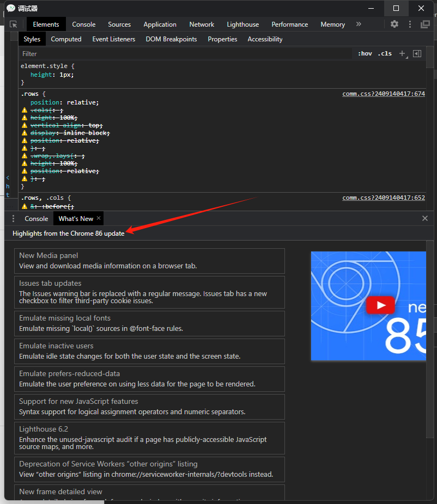Image resolution: width=437 pixels, height=504 pixels.
Task: Click the undock window icon
Action: pos(425,24)
